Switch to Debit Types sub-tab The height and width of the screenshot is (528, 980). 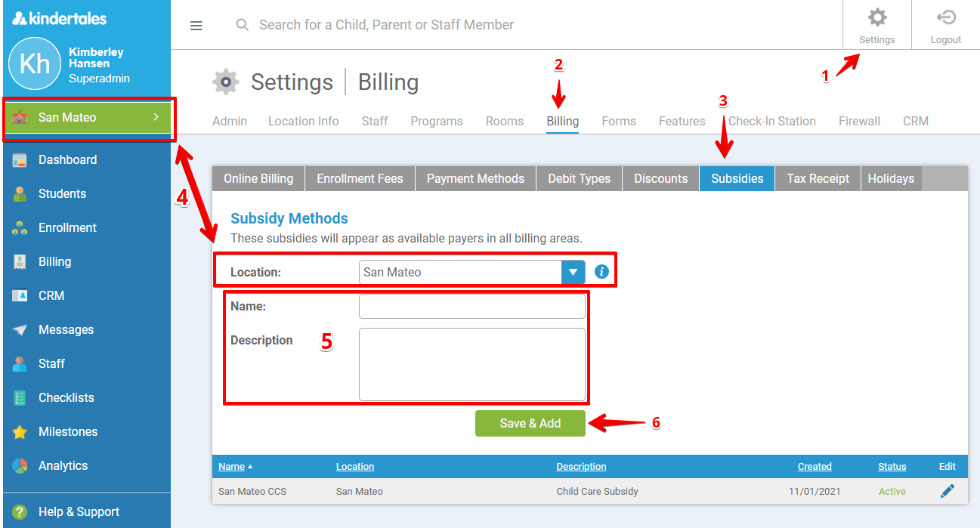(579, 178)
